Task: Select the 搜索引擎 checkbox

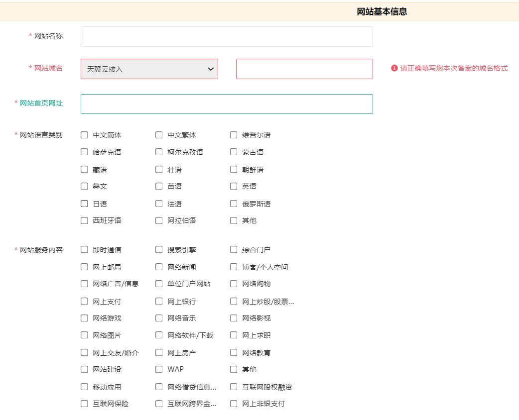Action: [159, 250]
